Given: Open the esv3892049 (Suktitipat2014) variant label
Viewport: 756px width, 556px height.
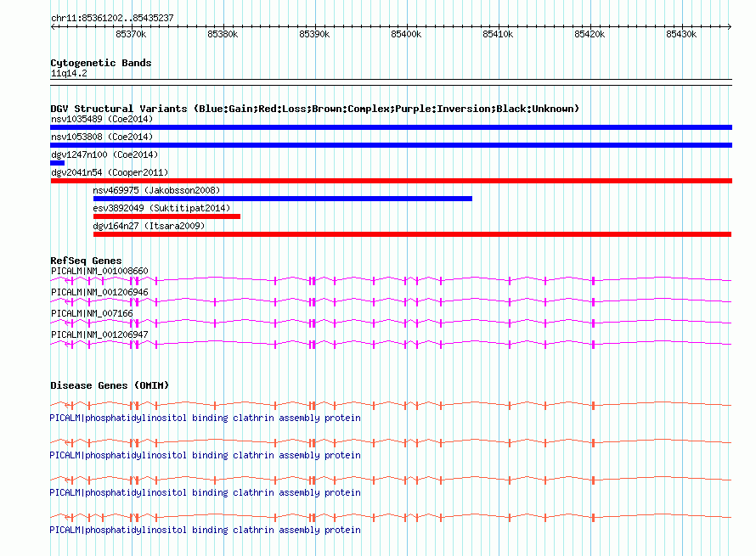Looking at the screenshot, I should tap(161, 208).
